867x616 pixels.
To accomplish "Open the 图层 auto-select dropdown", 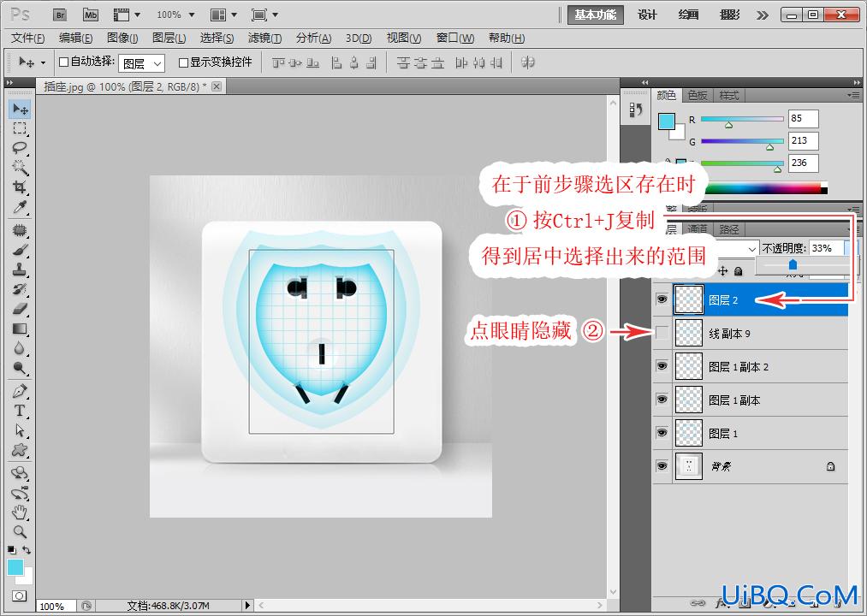I will point(141,63).
